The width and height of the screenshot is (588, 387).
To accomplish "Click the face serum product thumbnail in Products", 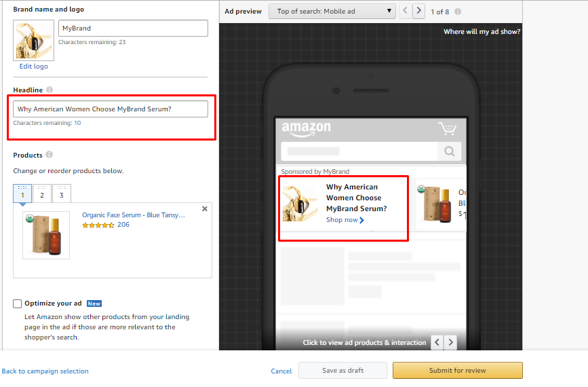I will tap(46, 236).
